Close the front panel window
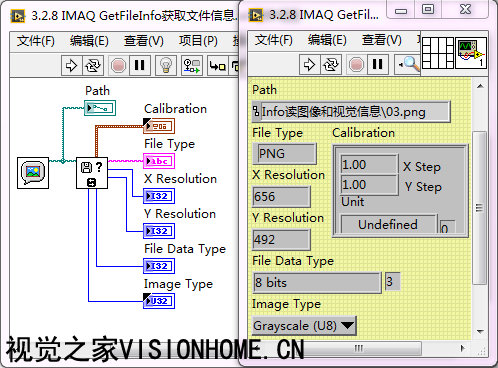Viewport: 498px width, 368px height. pos(465,9)
